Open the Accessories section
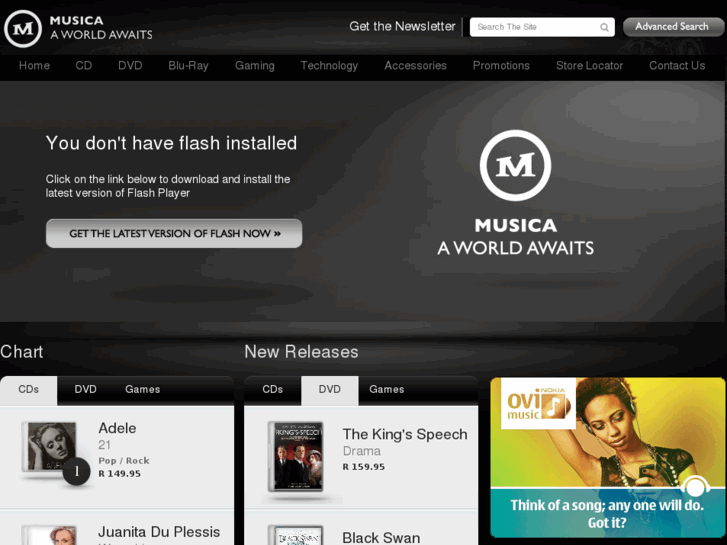The height and width of the screenshot is (545, 727). coord(415,65)
